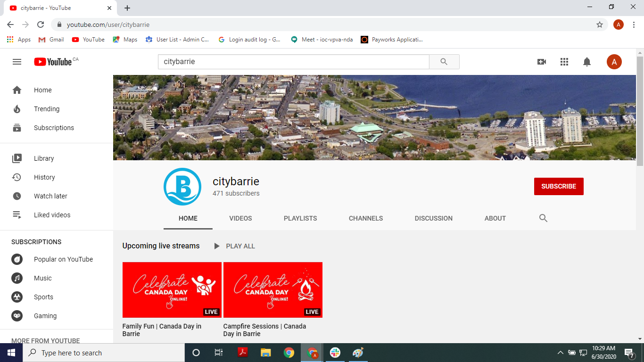
Task: Open File Explorer from taskbar
Action: (x=266, y=353)
